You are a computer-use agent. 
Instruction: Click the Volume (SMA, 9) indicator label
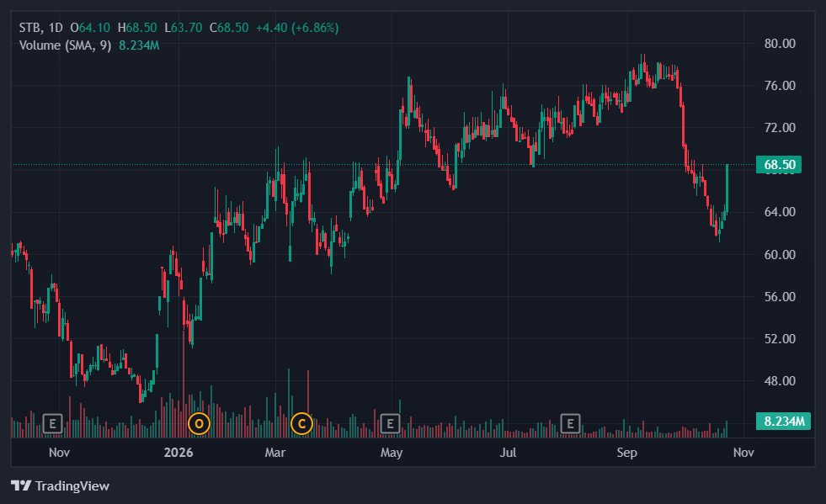pos(66,45)
